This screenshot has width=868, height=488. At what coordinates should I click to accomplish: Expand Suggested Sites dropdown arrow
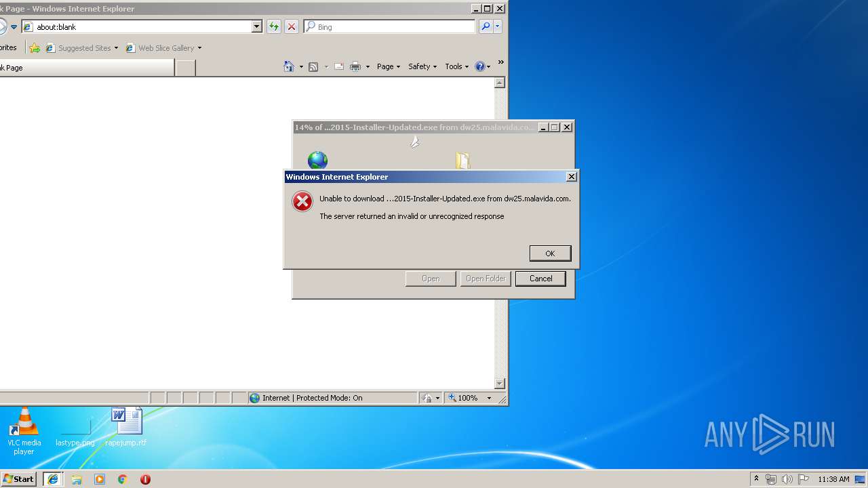tap(116, 48)
